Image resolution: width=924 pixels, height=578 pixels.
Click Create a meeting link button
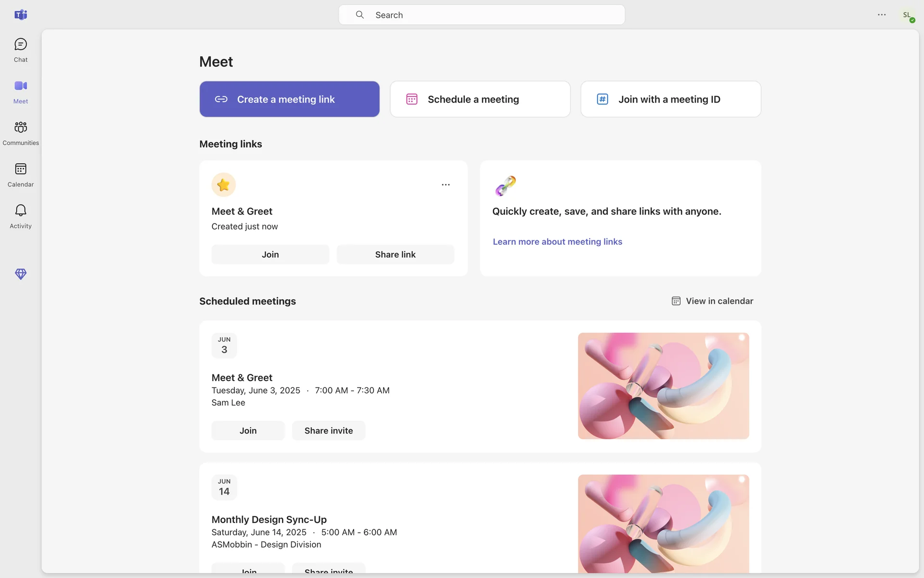[289, 99]
